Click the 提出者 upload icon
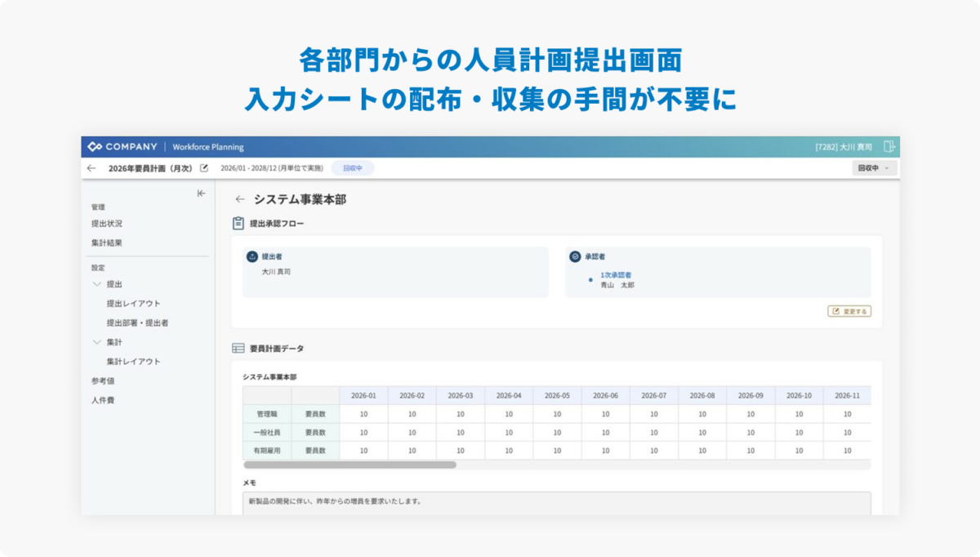980x557 pixels. click(252, 256)
